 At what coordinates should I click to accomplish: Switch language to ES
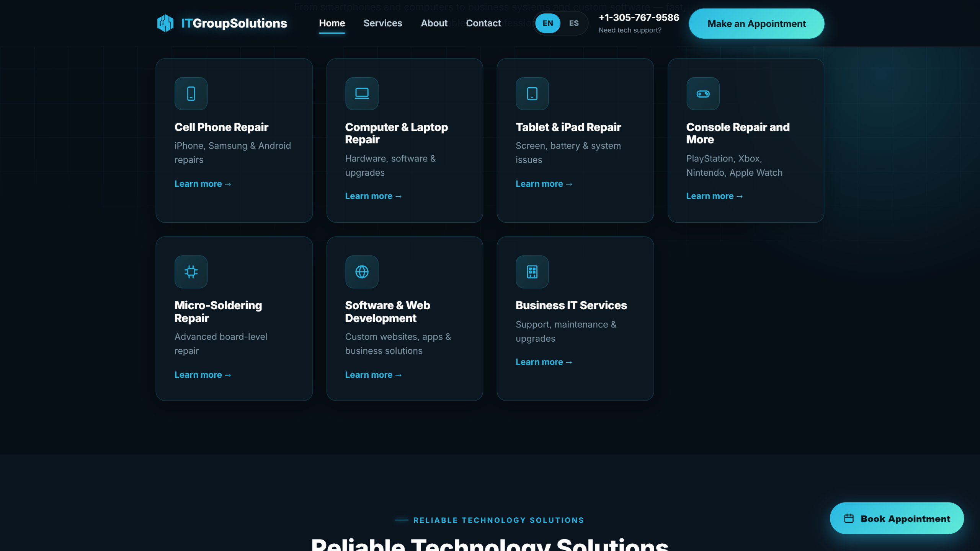[x=574, y=23]
